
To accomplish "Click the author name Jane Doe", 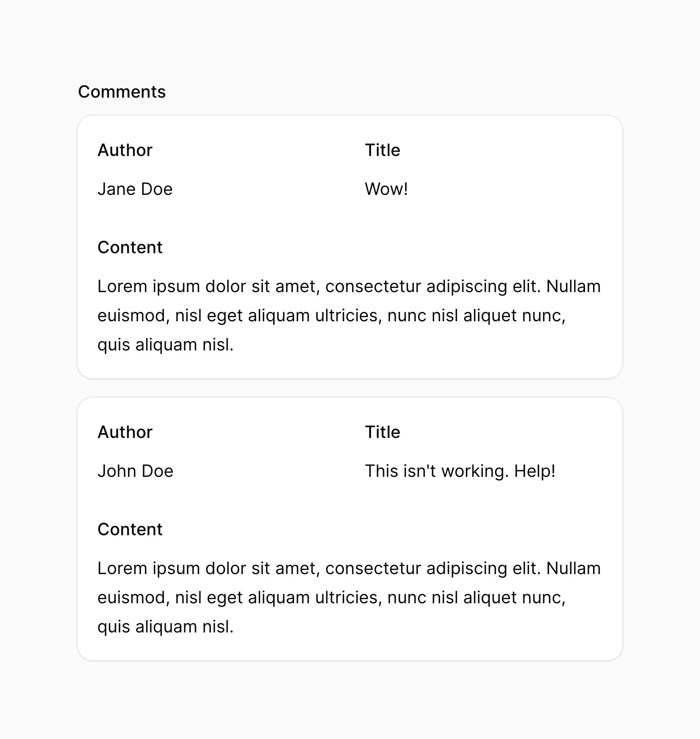I will 135,189.
